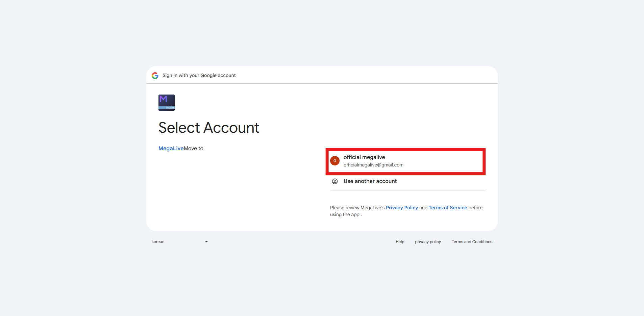Open the Help footer link
The width and height of the screenshot is (644, 316).
pos(400,242)
